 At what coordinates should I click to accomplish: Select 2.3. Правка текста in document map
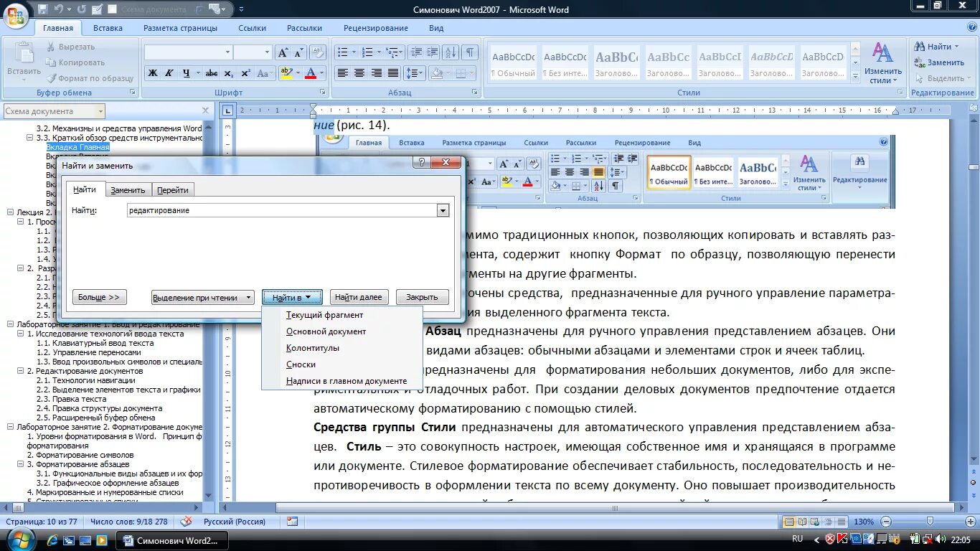71,399
